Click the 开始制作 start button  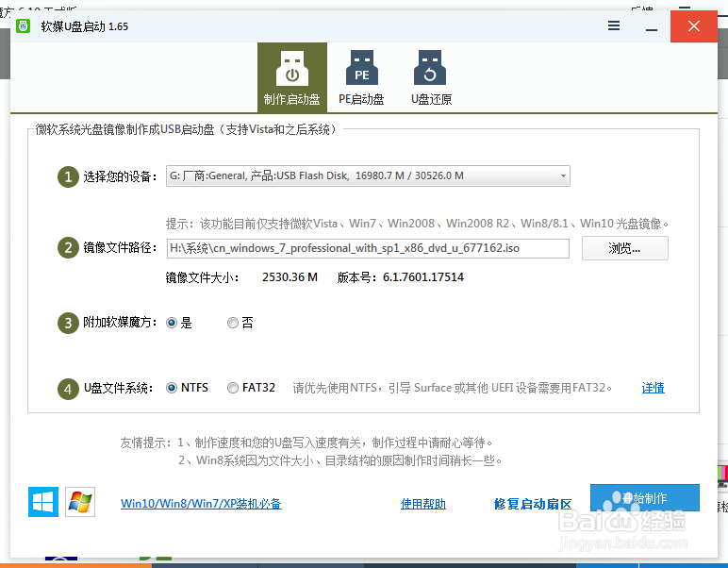click(645, 498)
